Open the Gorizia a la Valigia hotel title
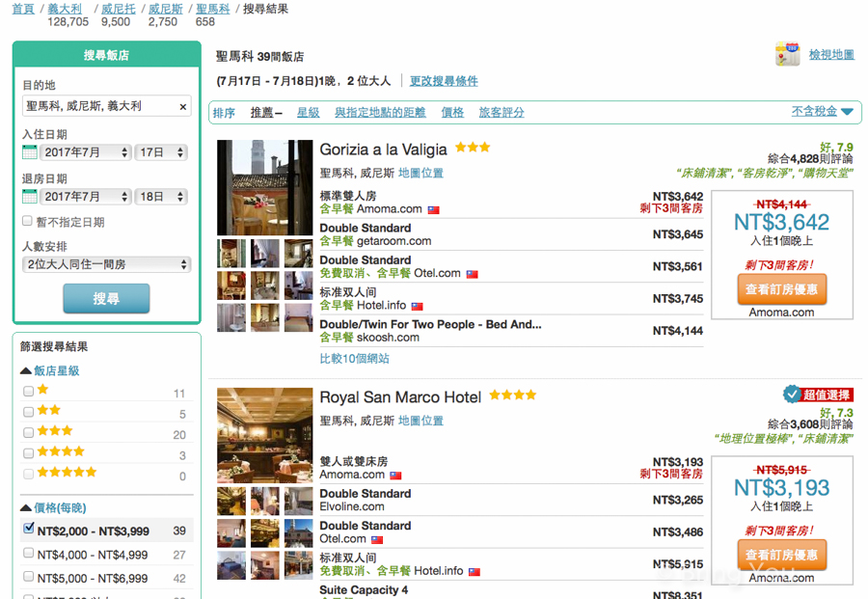The height and width of the screenshot is (599, 868). point(383,150)
